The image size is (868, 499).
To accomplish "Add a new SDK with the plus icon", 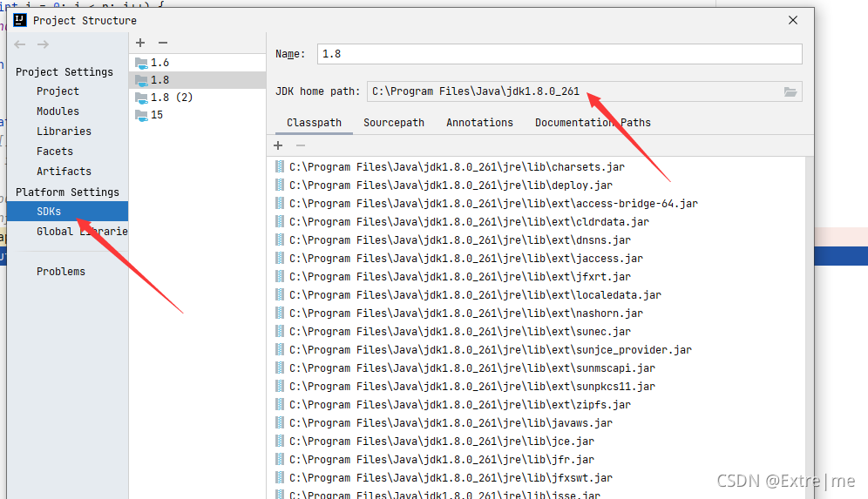I will point(140,43).
